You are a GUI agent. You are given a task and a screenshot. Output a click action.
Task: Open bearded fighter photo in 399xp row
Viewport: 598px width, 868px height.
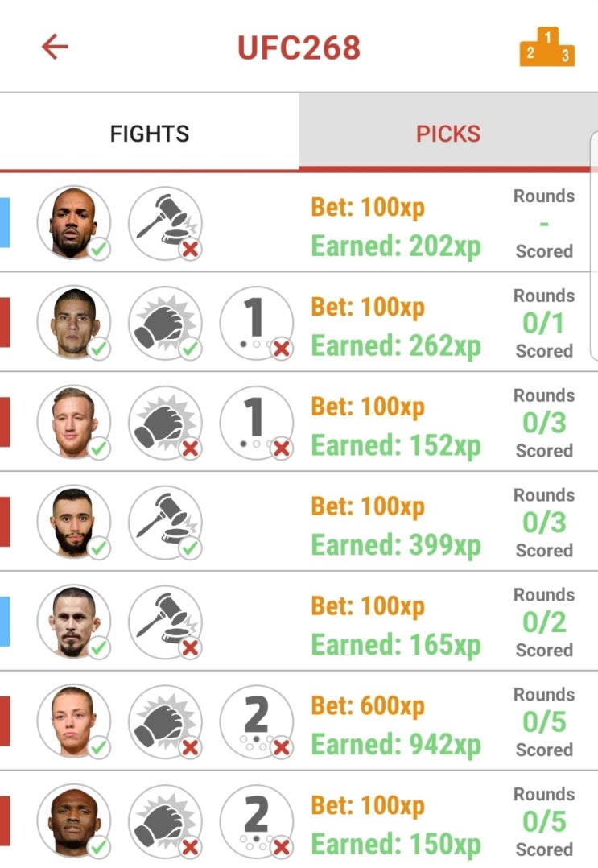click(73, 522)
